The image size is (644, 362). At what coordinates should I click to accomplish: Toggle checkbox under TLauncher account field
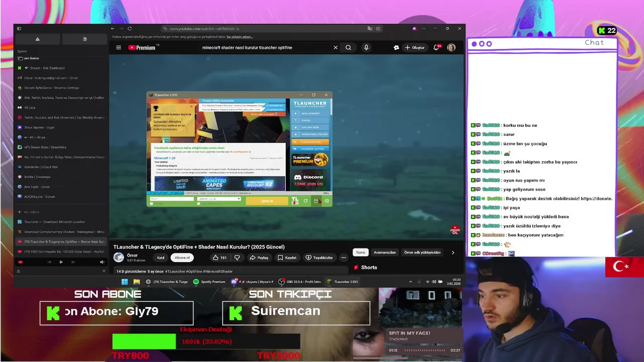click(151, 204)
